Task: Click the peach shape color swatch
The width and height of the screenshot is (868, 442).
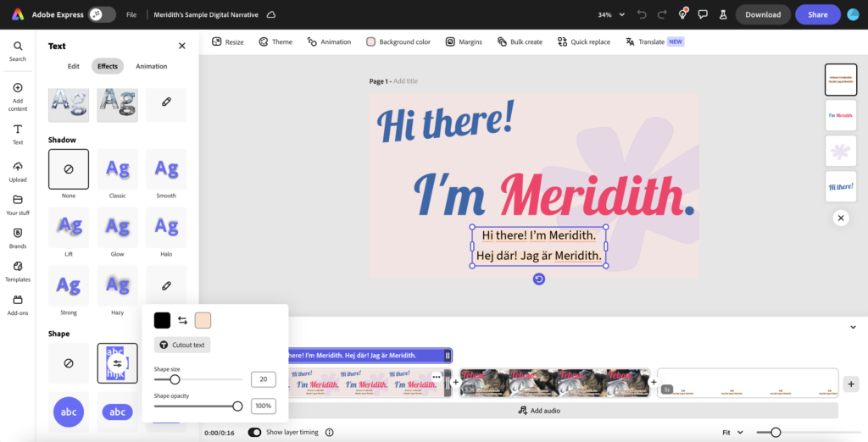Action: (203, 321)
